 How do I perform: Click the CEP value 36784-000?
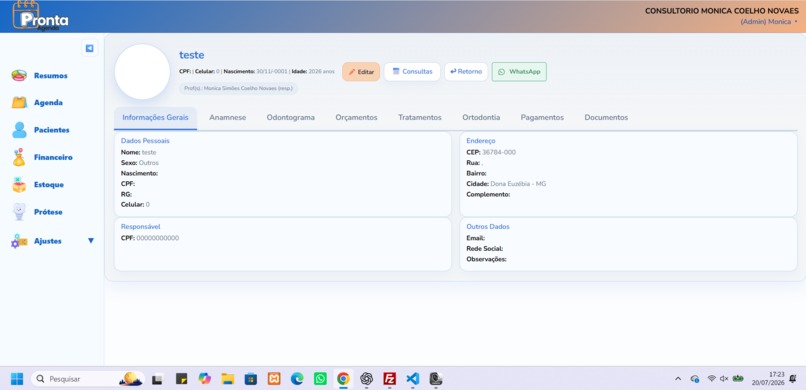tap(499, 152)
